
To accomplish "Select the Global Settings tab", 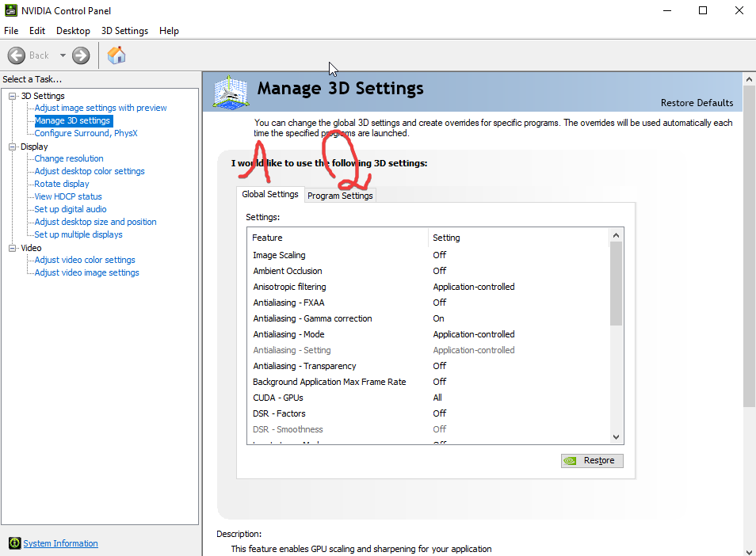I will [x=270, y=194].
